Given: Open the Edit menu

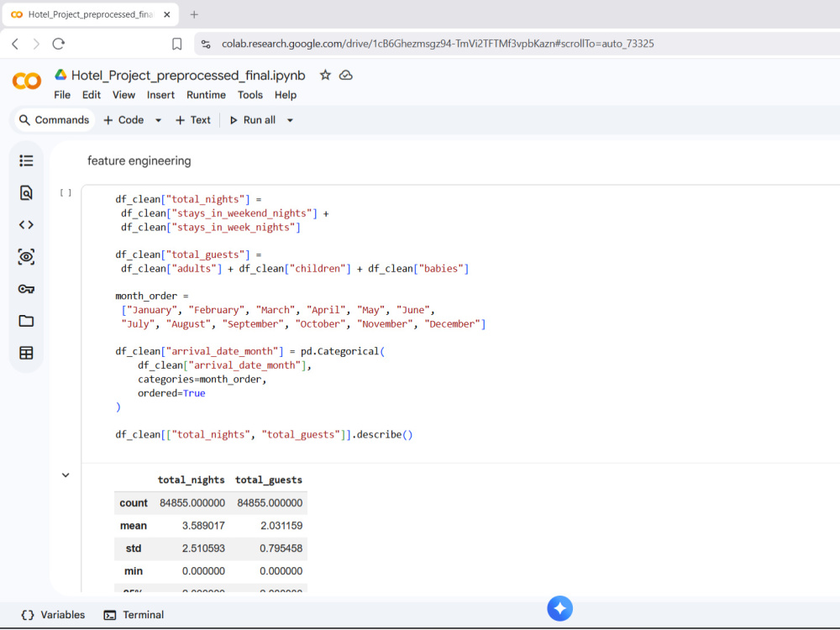Looking at the screenshot, I should (x=91, y=95).
